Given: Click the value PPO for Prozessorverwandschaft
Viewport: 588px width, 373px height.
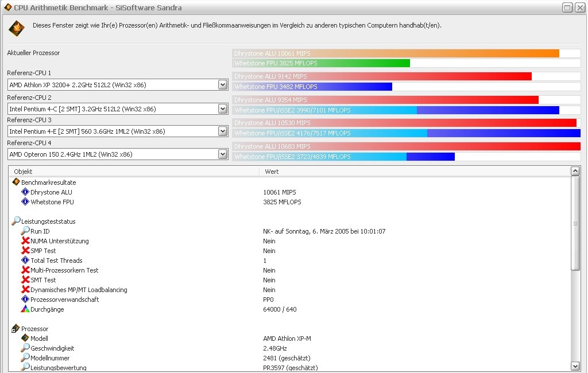Looking at the screenshot, I should pyautogui.click(x=268, y=300).
